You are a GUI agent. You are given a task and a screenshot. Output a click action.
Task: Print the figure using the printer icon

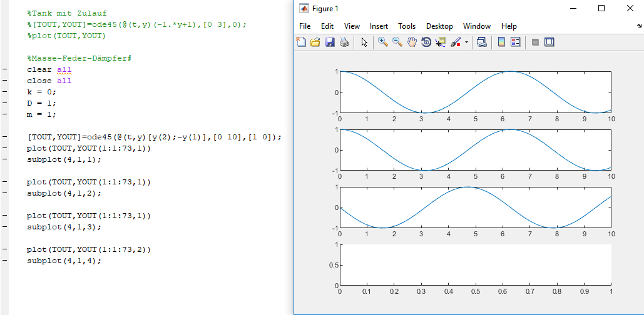point(344,42)
